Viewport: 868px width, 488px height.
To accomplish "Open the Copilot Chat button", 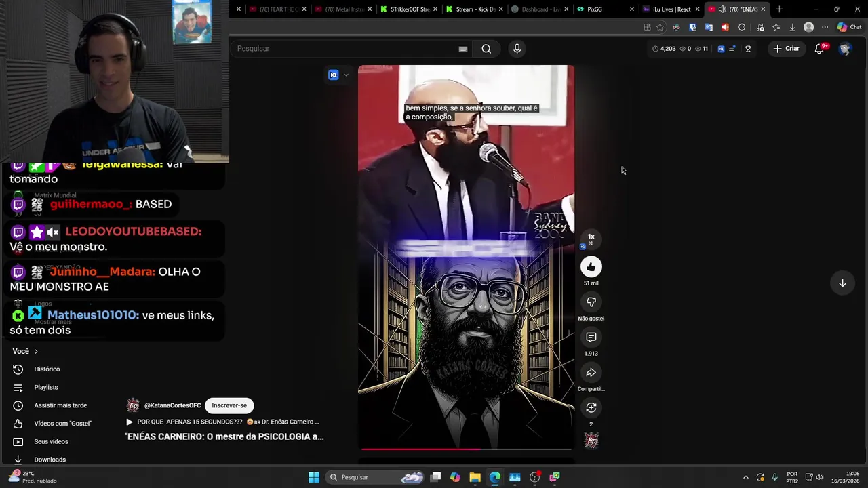I will [x=849, y=27].
